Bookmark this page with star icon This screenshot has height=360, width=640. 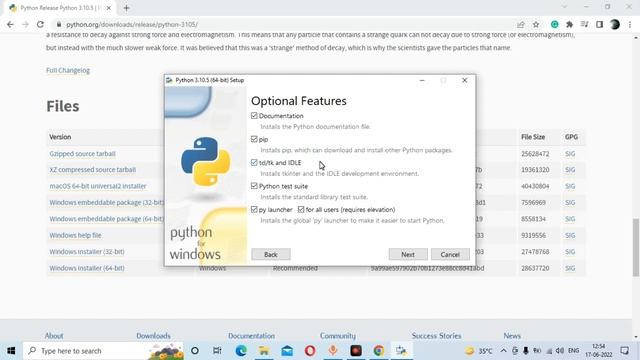point(536,24)
